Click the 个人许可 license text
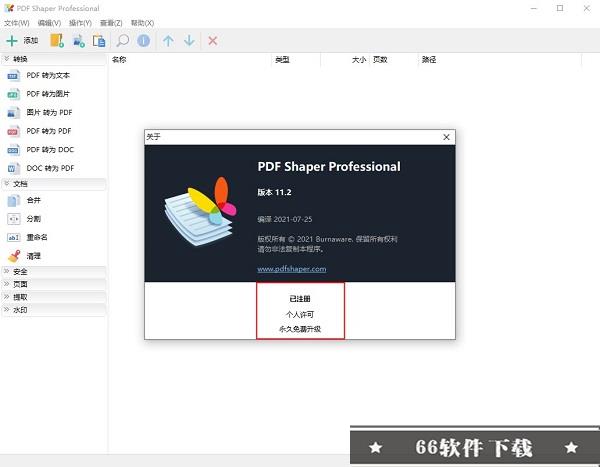The width and height of the screenshot is (600, 467). coord(300,315)
